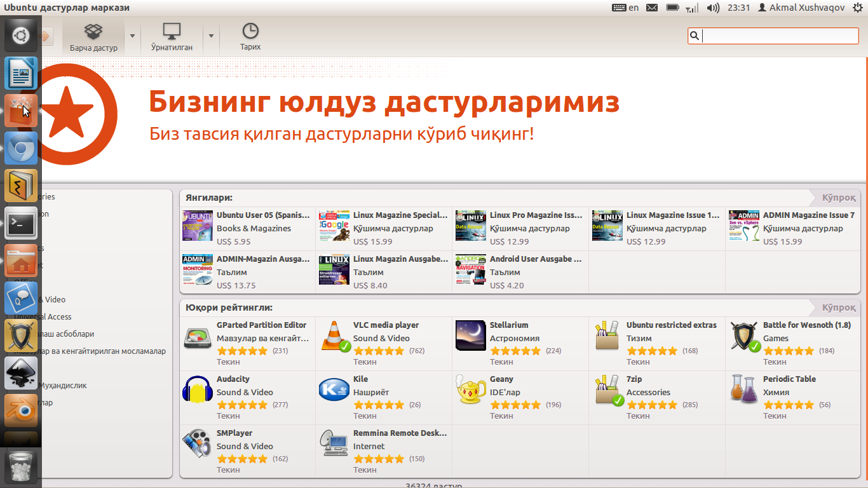Screen dimensions: 868x488
Task: Select the Kile editor icon
Action: click(334, 390)
